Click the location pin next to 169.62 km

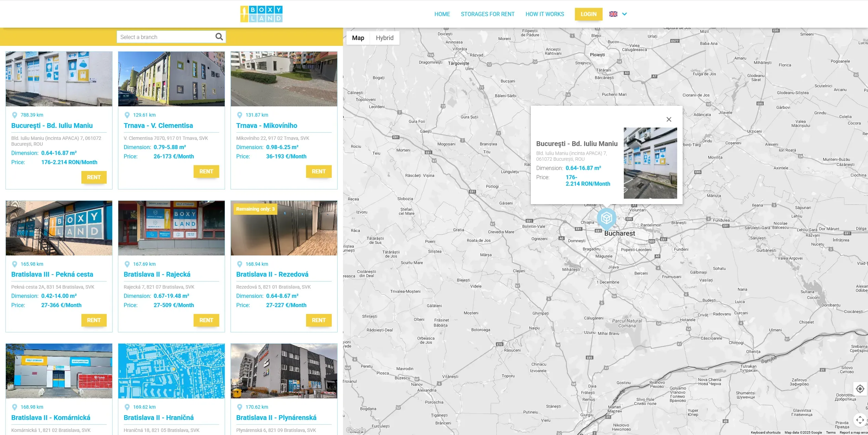click(127, 407)
